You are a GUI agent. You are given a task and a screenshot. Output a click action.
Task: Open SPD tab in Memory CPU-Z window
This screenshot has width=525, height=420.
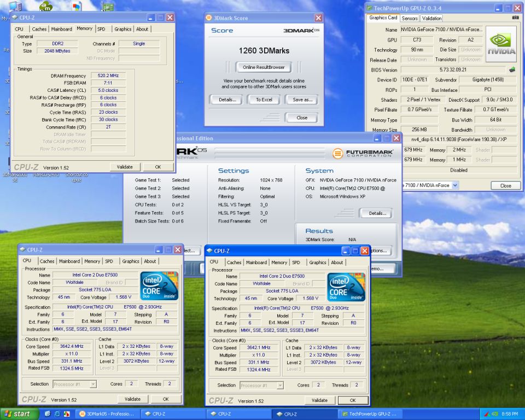(x=101, y=29)
